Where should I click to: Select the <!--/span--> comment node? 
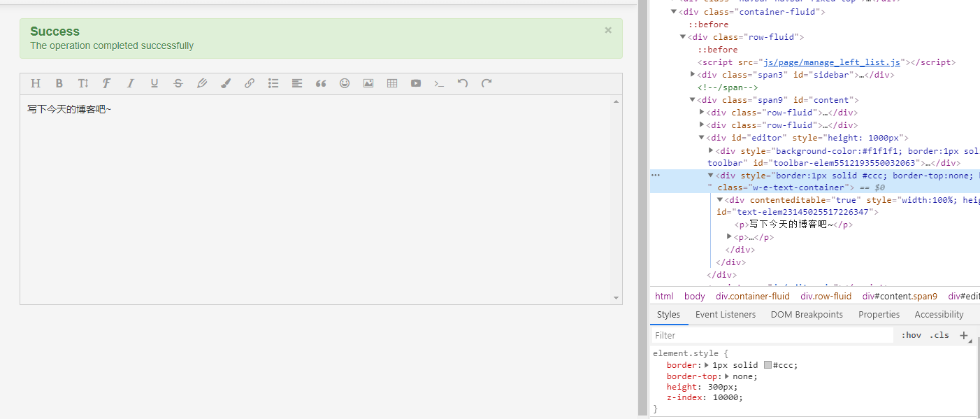coord(727,87)
